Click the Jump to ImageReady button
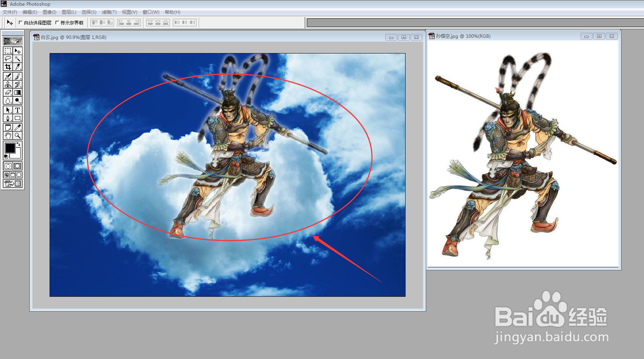This screenshot has height=359, width=644. click(x=13, y=183)
